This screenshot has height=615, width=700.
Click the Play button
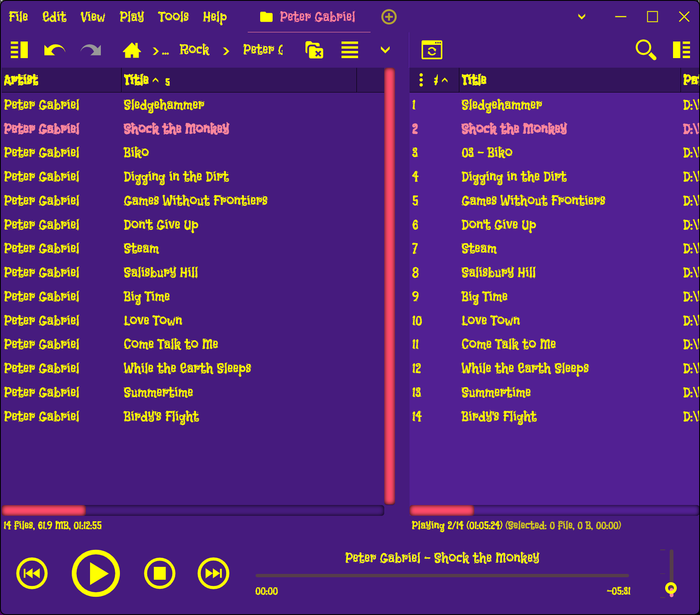(96, 574)
